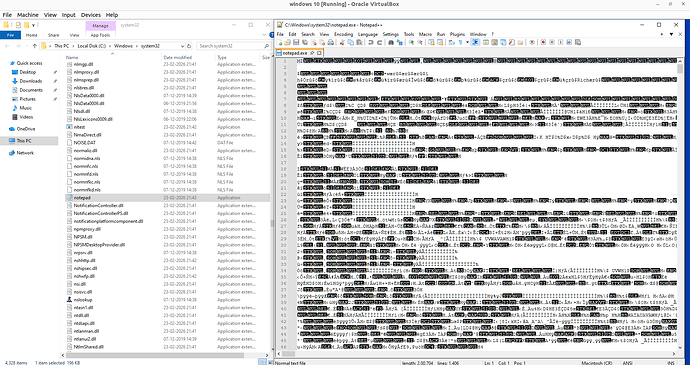Open the Function List panel icon
The width and height of the screenshot is (690, 365).
pyautogui.click(x=511, y=42)
